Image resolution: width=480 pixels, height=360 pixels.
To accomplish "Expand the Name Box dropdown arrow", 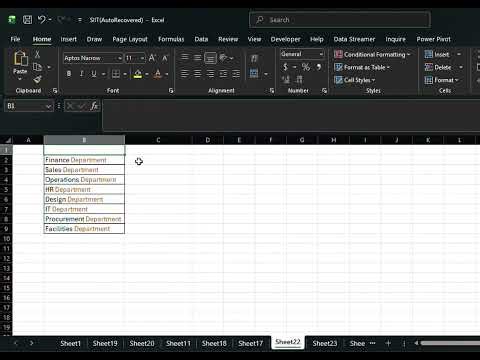I will [49, 106].
